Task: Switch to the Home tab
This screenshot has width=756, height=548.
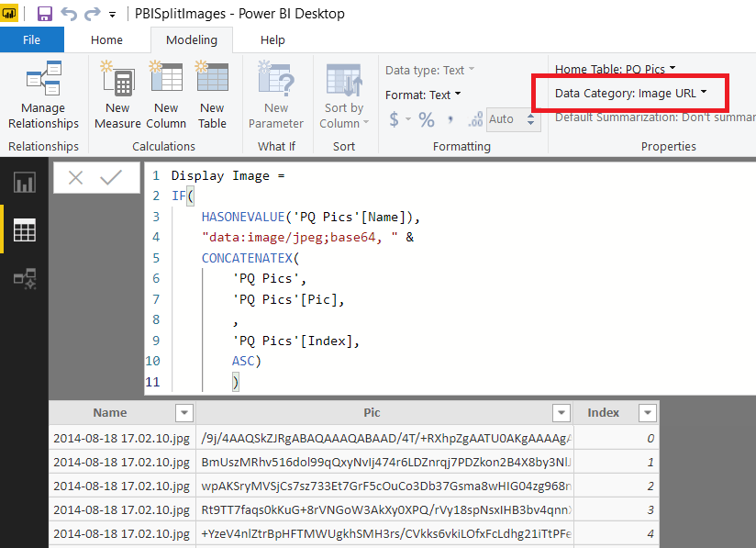Action: coord(106,39)
